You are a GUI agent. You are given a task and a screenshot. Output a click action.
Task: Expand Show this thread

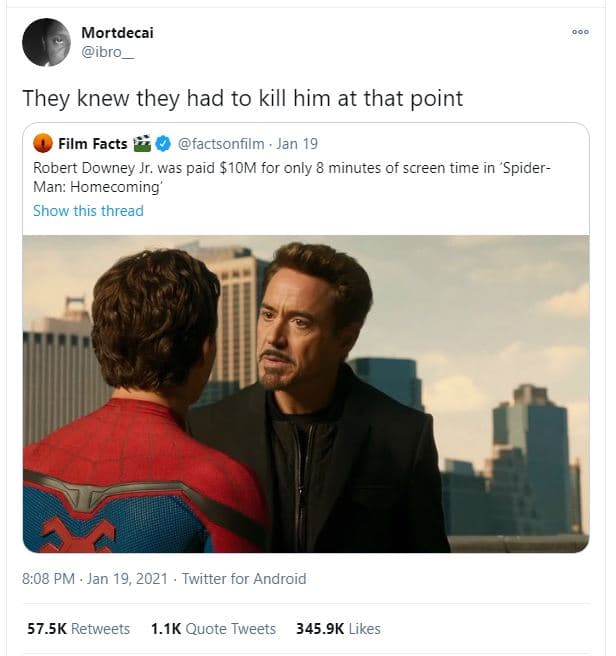[x=88, y=211]
